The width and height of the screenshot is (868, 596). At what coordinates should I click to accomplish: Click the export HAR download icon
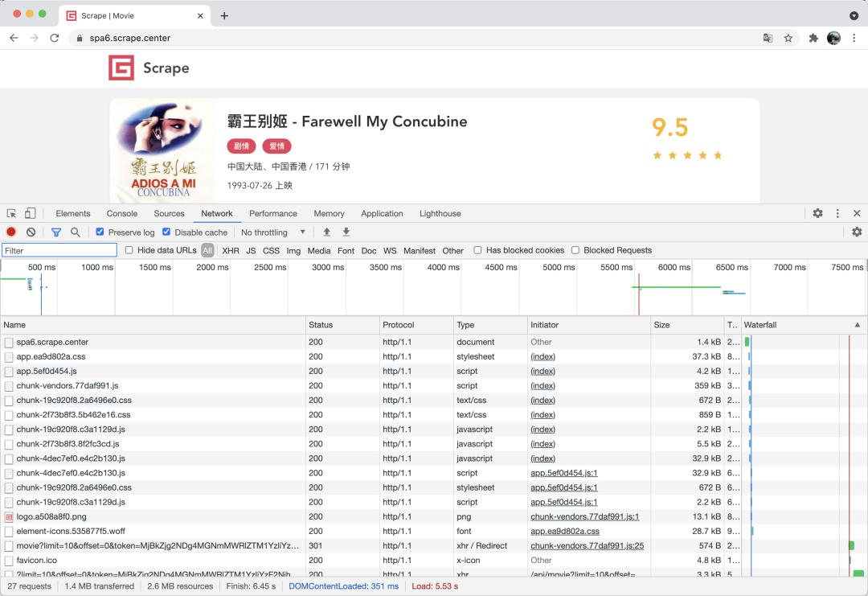346,232
